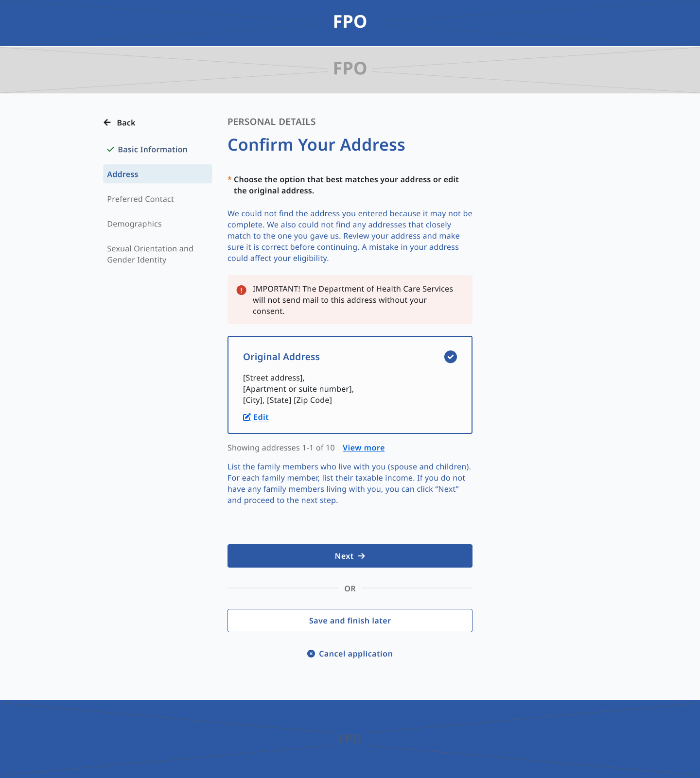Click the red exclamation alert icon
700x778 pixels.
click(241, 290)
